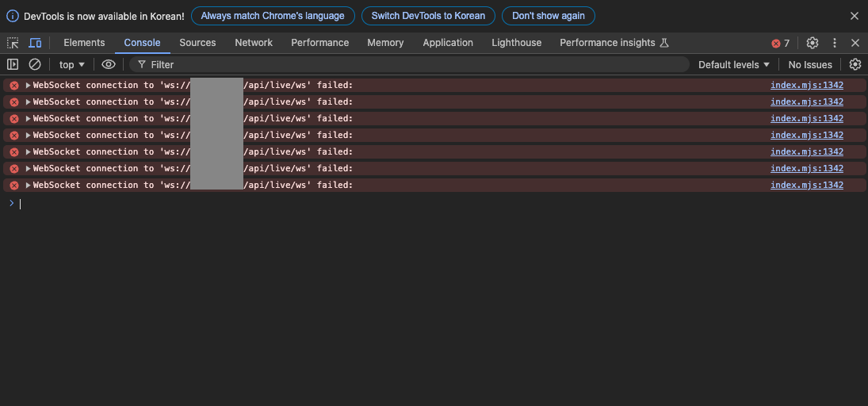Close the DevTools panel
This screenshot has width=868, height=406.
(855, 43)
